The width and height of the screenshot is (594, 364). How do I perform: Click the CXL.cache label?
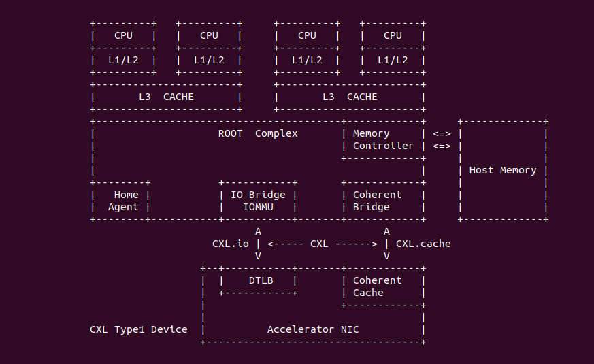click(423, 244)
